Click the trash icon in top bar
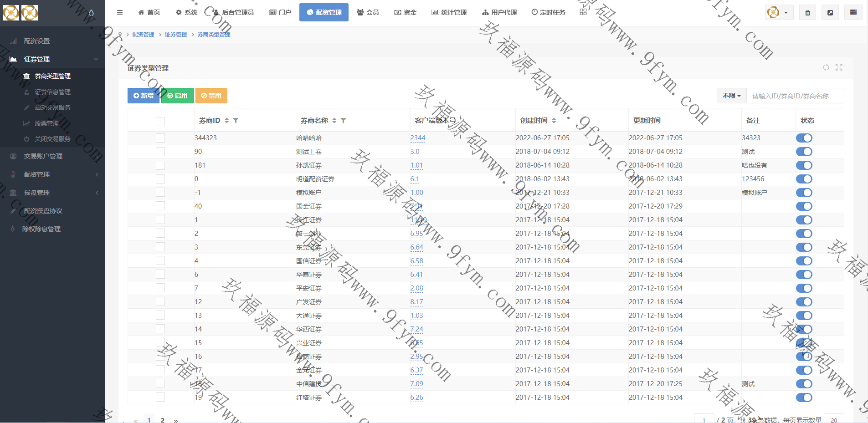 807,13
